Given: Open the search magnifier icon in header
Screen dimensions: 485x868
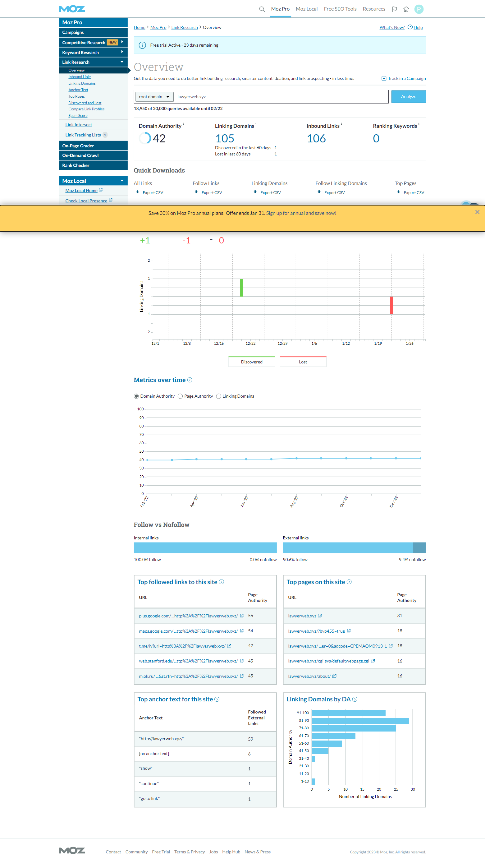Looking at the screenshot, I should [x=262, y=9].
